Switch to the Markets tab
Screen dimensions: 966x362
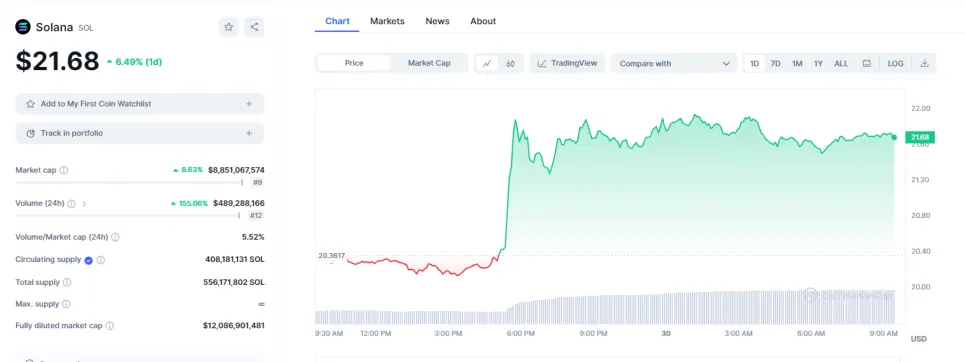(388, 21)
